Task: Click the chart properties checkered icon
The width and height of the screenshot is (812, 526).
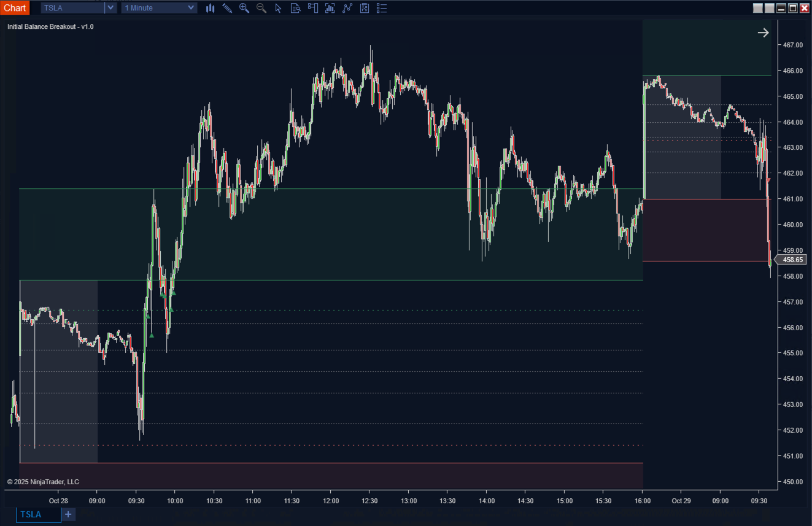Action: pyautogui.click(x=365, y=8)
